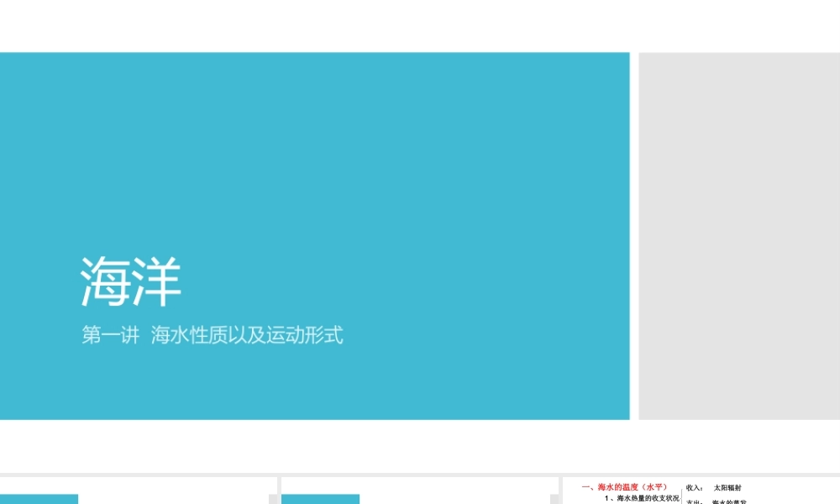Screen dimensions: 840x504
Task: Select the gray panel beside the title slide
Action: pyautogui.click(x=739, y=236)
